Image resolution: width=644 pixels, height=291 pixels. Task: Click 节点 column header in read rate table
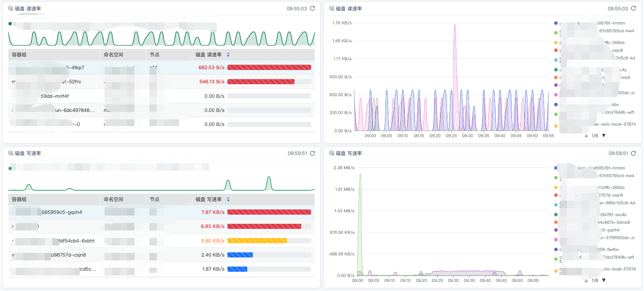point(154,55)
